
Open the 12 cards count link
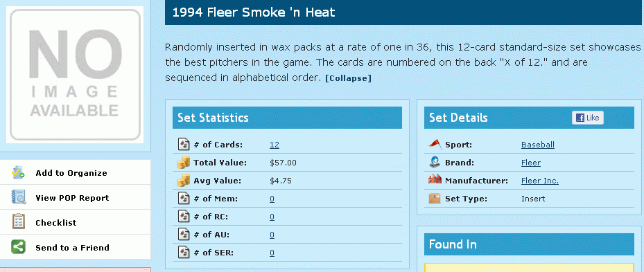275,145
